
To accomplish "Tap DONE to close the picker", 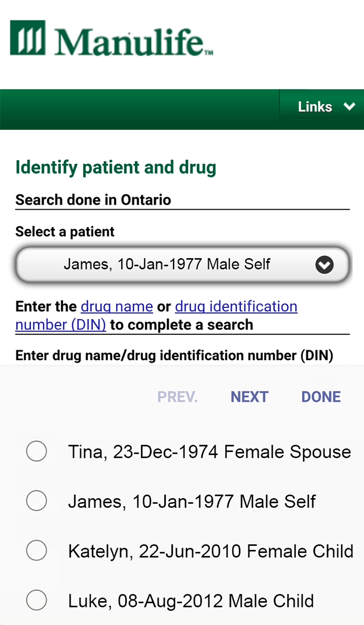I will tap(321, 397).
